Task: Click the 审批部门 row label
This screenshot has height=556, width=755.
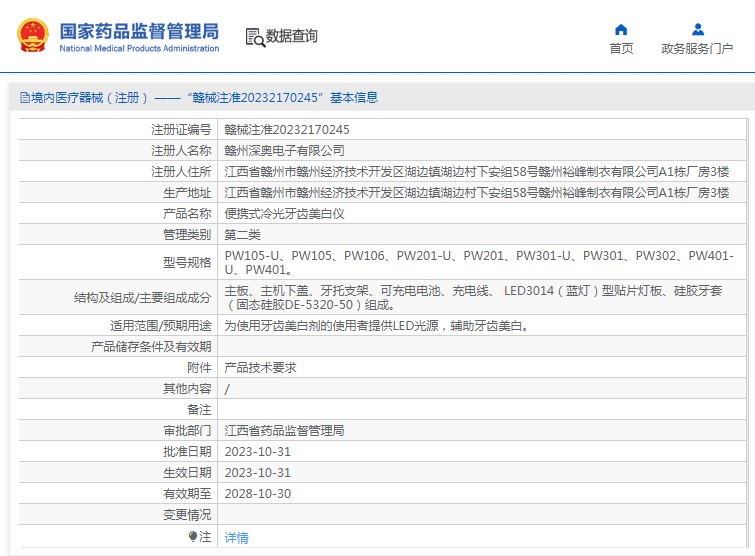Action: [x=187, y=431]
